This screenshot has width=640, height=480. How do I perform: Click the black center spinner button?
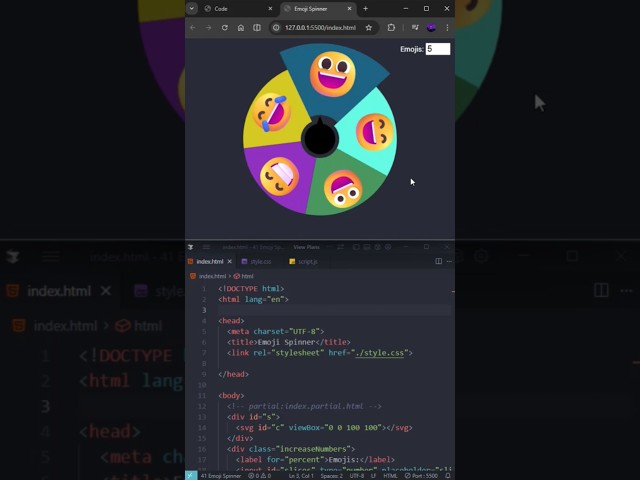click(320, 138)
